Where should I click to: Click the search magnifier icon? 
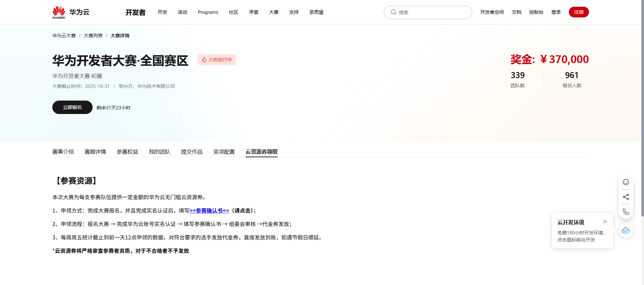393,12
